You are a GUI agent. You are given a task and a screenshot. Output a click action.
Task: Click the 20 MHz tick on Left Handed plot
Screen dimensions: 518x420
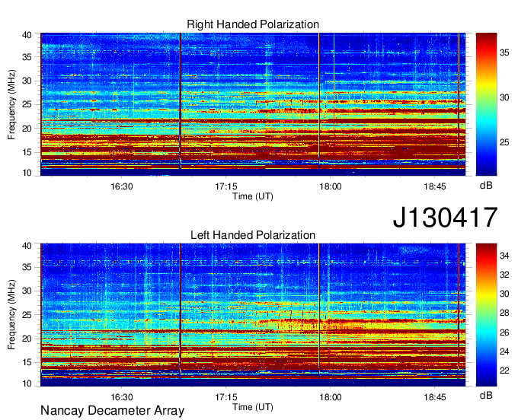[27, 339]
